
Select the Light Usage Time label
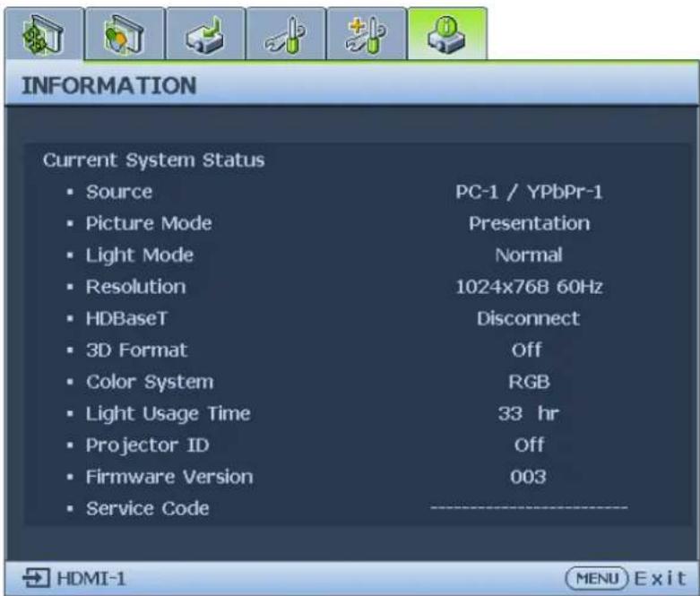[168, 414]
